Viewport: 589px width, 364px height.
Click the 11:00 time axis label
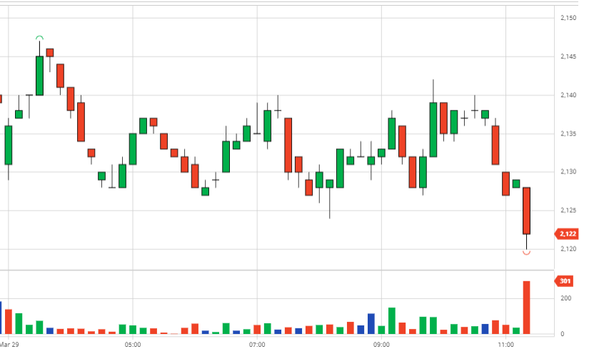tap(505, 345)
